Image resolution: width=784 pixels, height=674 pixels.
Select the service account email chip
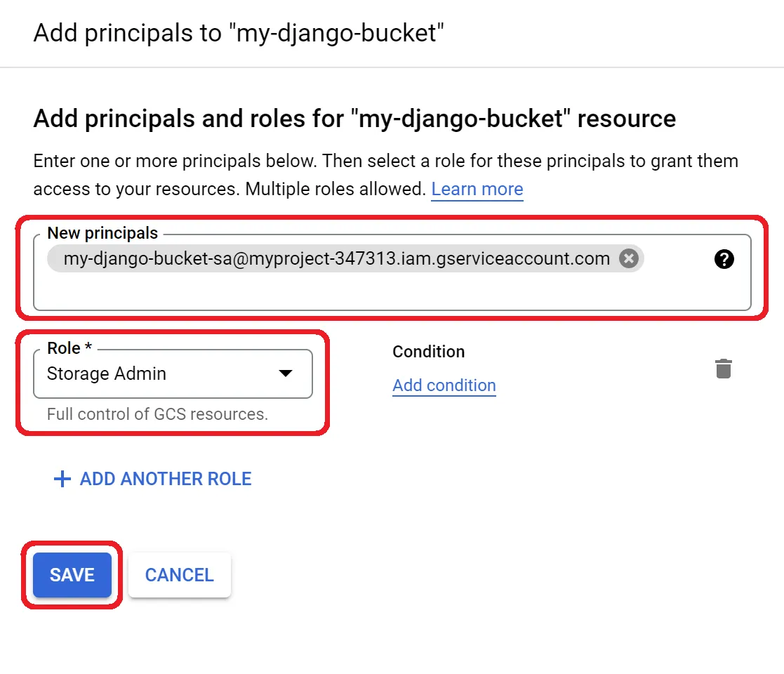[335, 259]
